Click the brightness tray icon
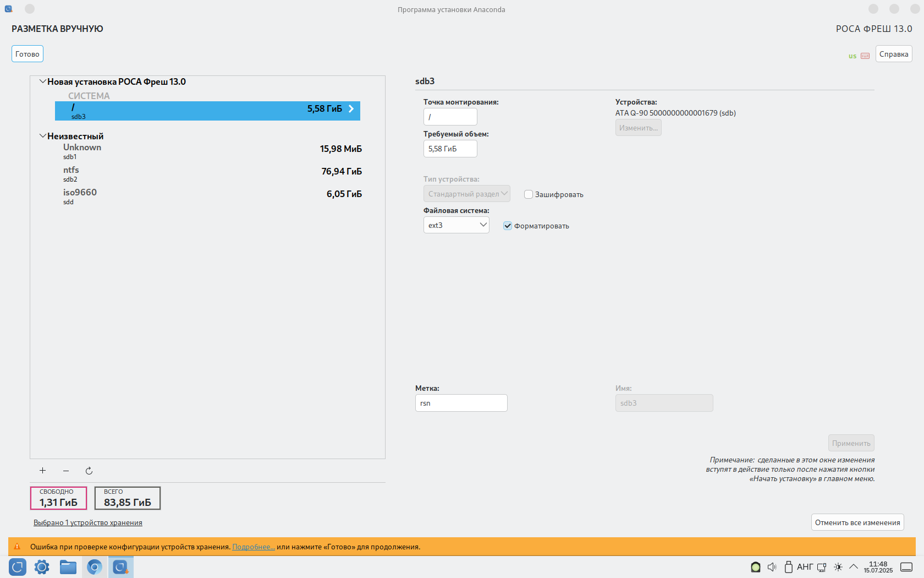Viewport: 924px width, 578px height. click(x=838, y=567)
